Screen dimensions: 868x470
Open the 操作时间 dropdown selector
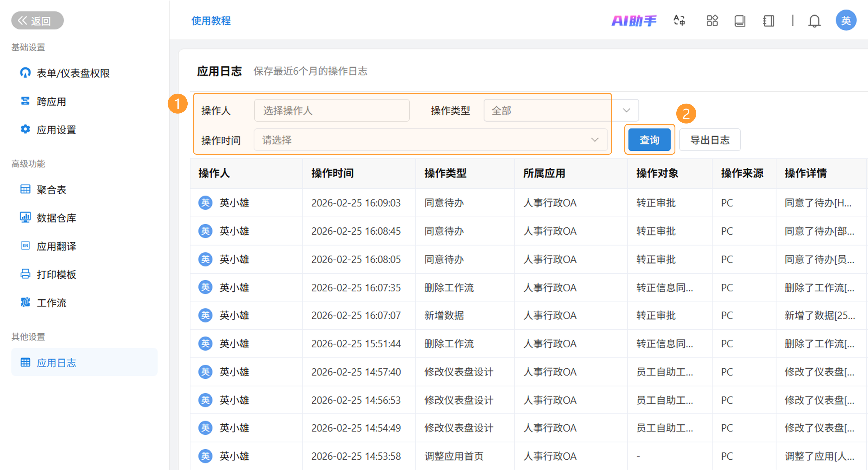pyautogui.click(x=430, y=140)
